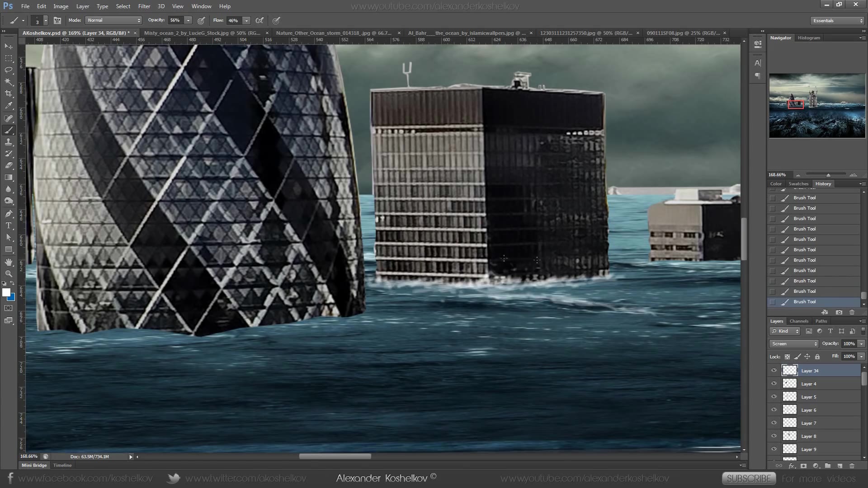Image resolution: width=868 pixels, height=488 pixels.
Task: Click the SUBSCRIBE button
Action: pyautogui.click(x=749, y=478)
